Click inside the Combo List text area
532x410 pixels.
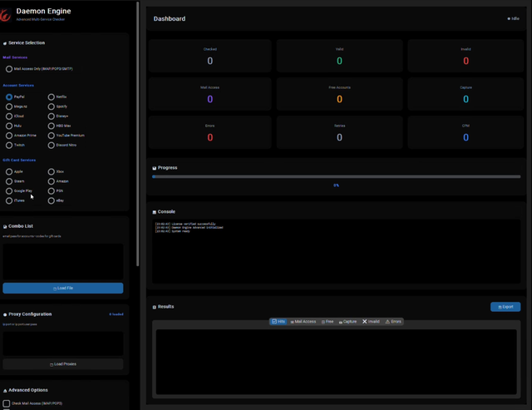[63, 262]
